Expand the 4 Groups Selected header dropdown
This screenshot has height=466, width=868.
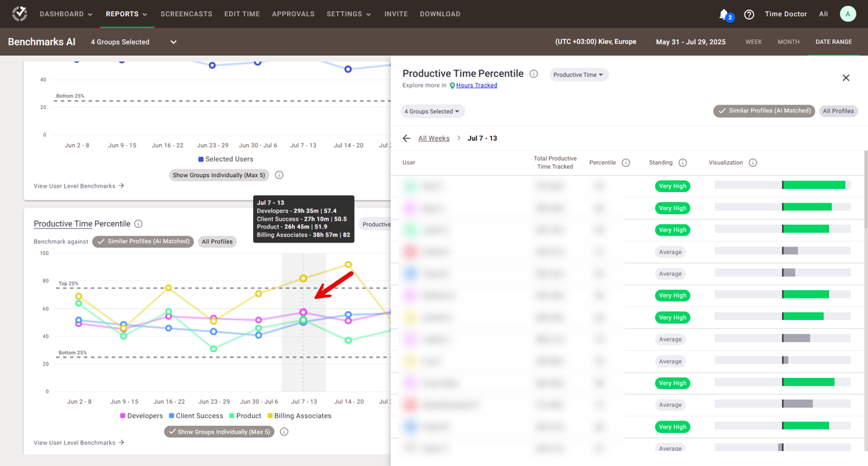tap(133, 42)
